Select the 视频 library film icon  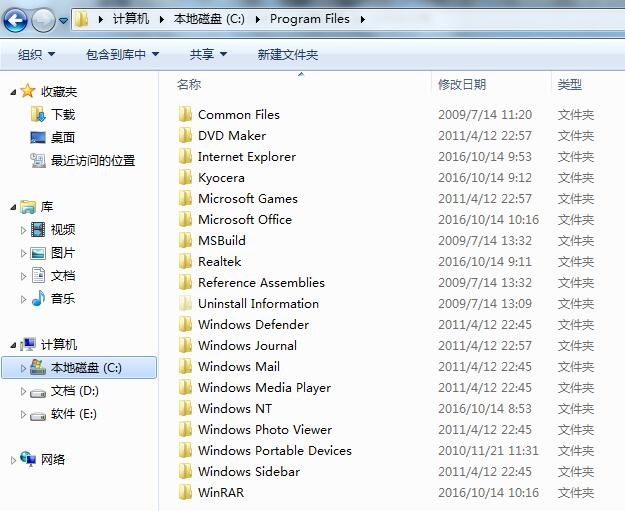click(38, 230)
